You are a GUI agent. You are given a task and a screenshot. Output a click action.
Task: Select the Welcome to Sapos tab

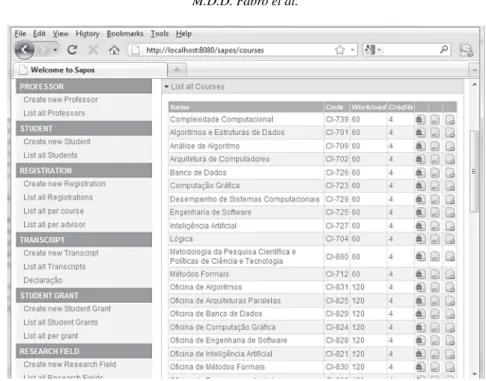[x=90, y=70]
